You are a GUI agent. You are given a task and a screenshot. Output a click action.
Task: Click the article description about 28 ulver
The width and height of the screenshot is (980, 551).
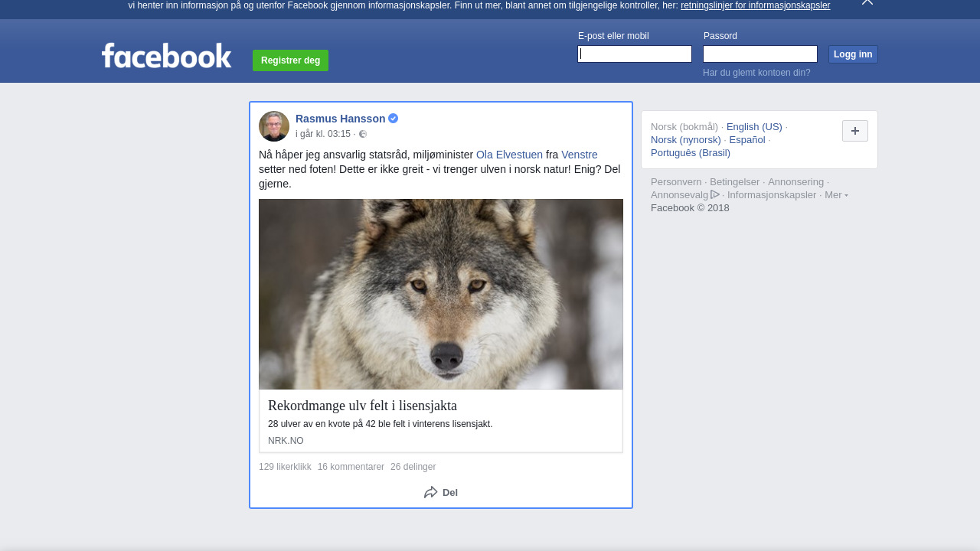click(380, 424)
